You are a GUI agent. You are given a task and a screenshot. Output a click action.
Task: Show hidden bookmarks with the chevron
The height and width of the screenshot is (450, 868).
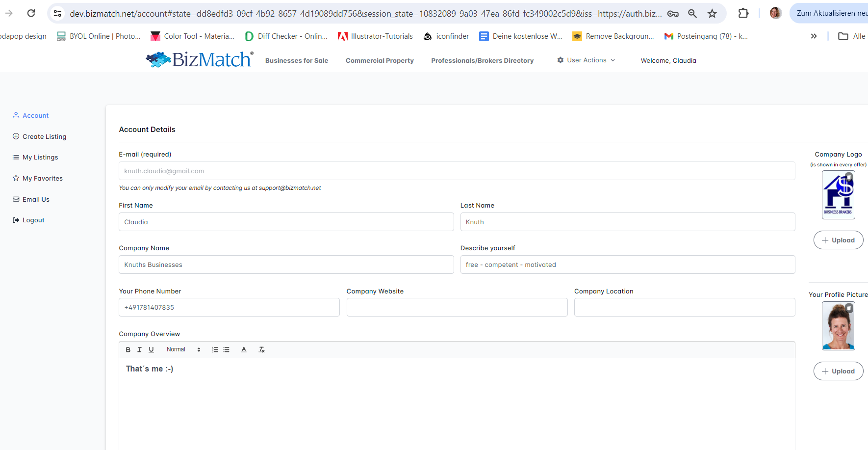click(x=814, y=36)
